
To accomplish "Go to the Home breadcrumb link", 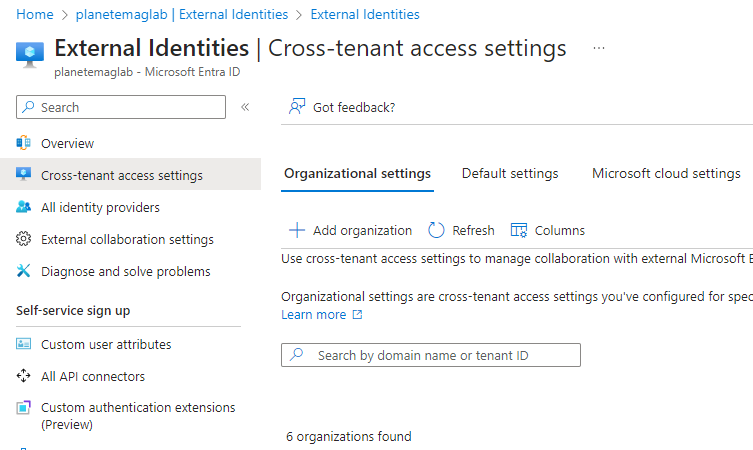I will coord(35,14).
